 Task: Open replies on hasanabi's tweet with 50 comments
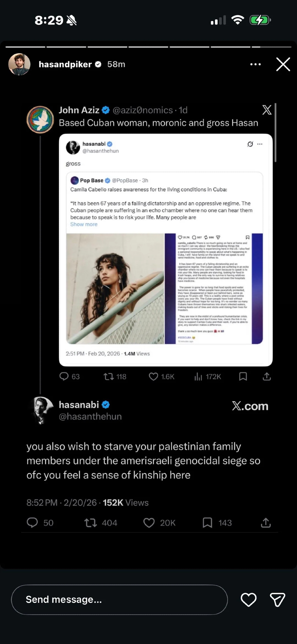coord(32,523)
